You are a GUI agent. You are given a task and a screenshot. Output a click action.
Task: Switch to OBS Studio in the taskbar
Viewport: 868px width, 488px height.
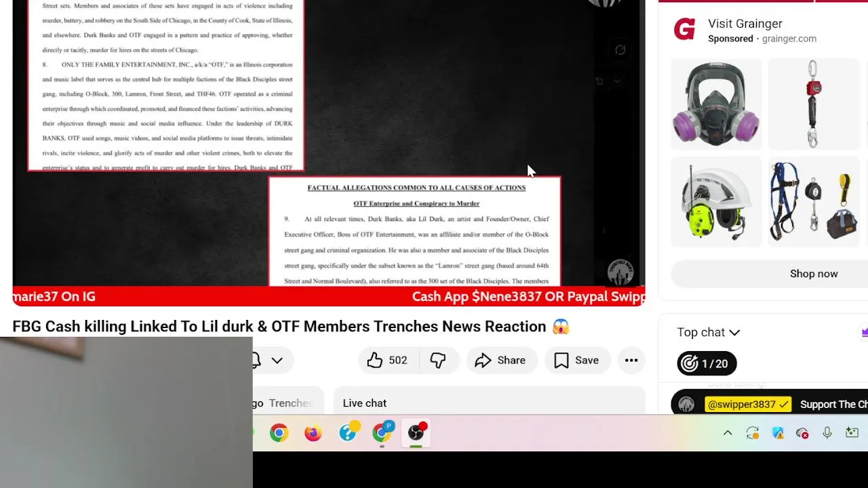tap(416, 432)
